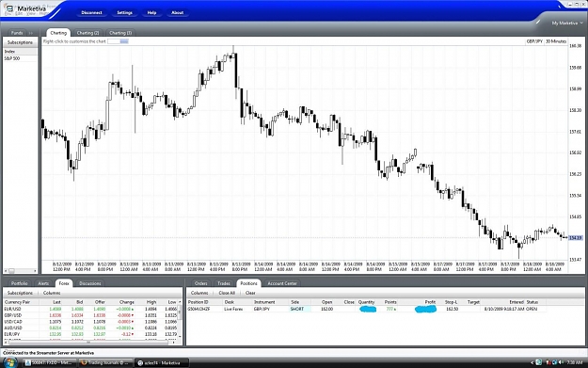Viewport: 588px width, 368px height.
Task: Select position G50HV2HZF row
Action: coord(367,309)
